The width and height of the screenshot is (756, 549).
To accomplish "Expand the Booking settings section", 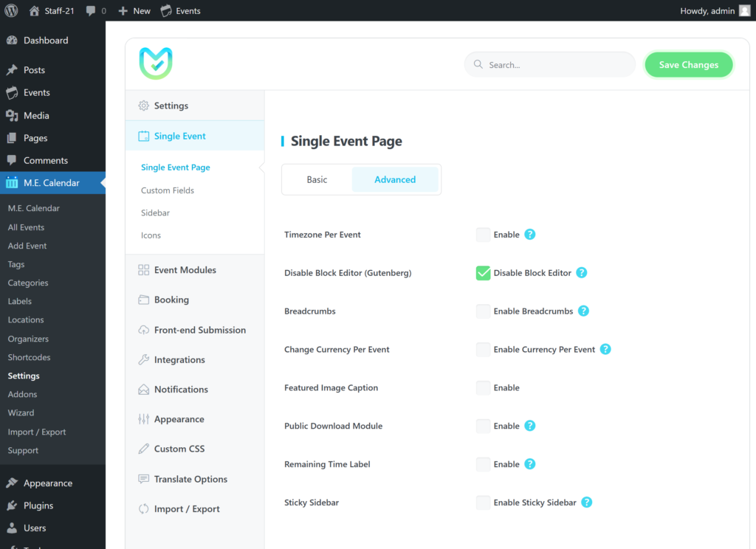I will point(171,300).
